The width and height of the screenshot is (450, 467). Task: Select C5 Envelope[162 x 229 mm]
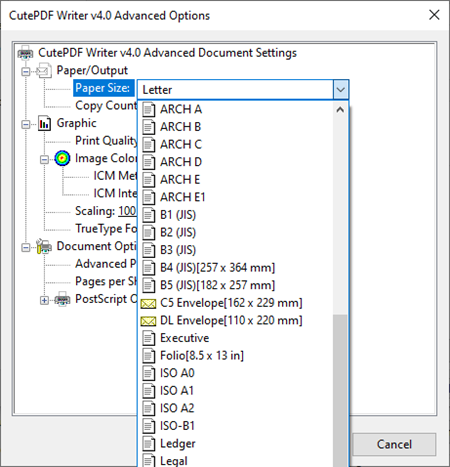pos(235,303)
